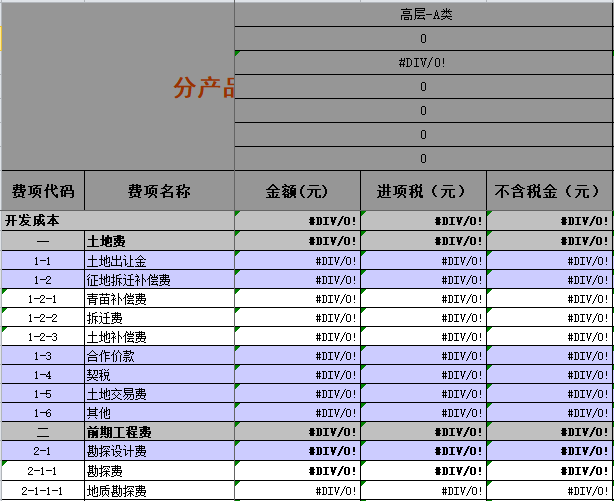Click the 土地出让金 item cell

pyautogui.click(x=159, y=261)
